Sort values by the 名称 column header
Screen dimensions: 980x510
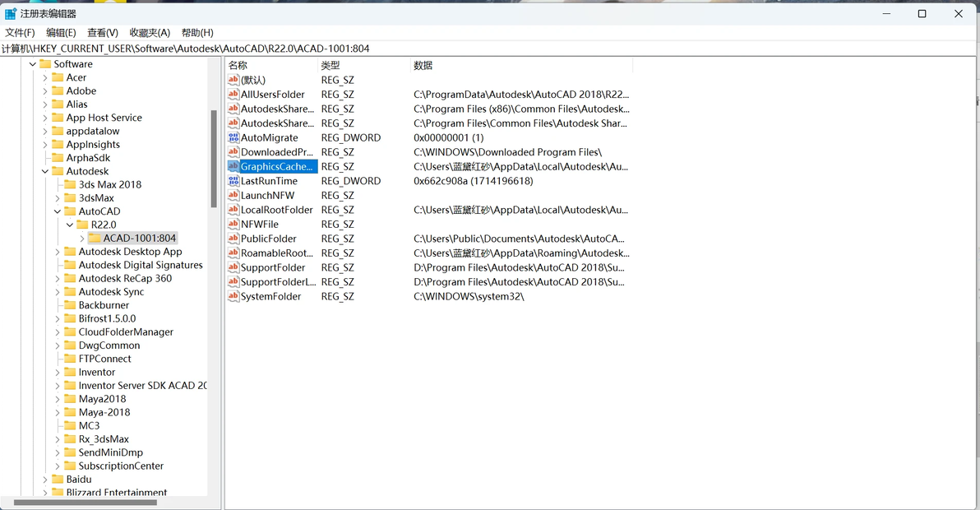click(x=271, y=65)
